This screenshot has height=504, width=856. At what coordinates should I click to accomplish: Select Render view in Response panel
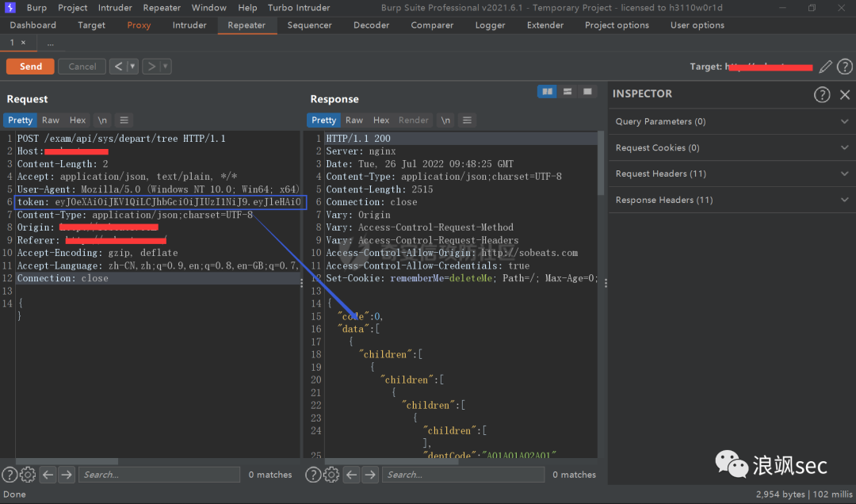click(413, 120)
